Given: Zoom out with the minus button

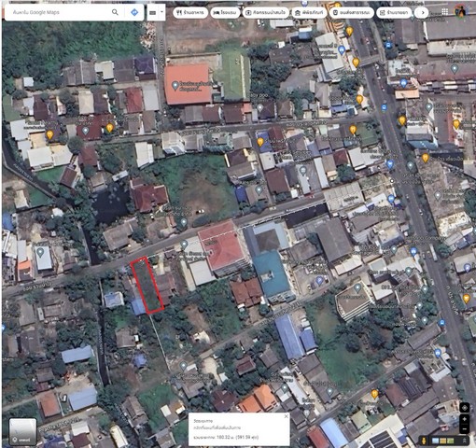Looking at the screenshot, I should click(x=465, y=429).
